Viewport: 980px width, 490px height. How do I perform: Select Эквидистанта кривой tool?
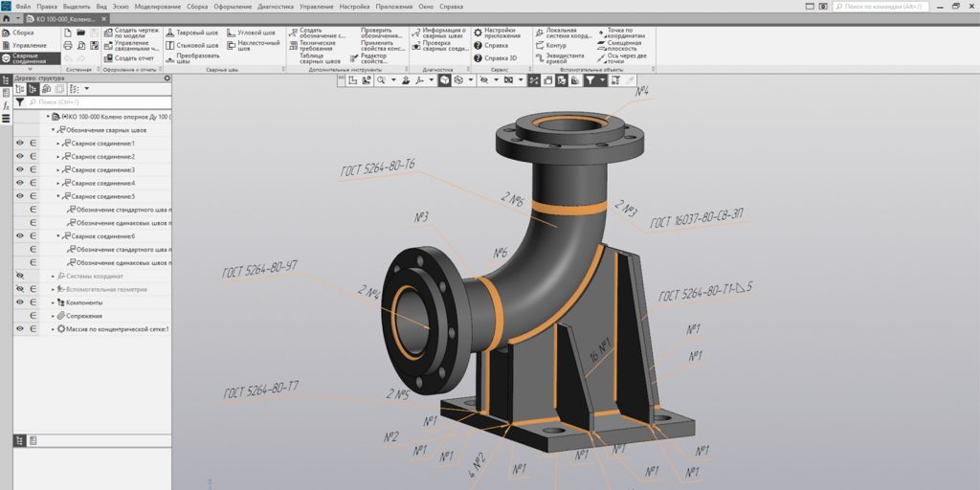[x=561, y=58]
